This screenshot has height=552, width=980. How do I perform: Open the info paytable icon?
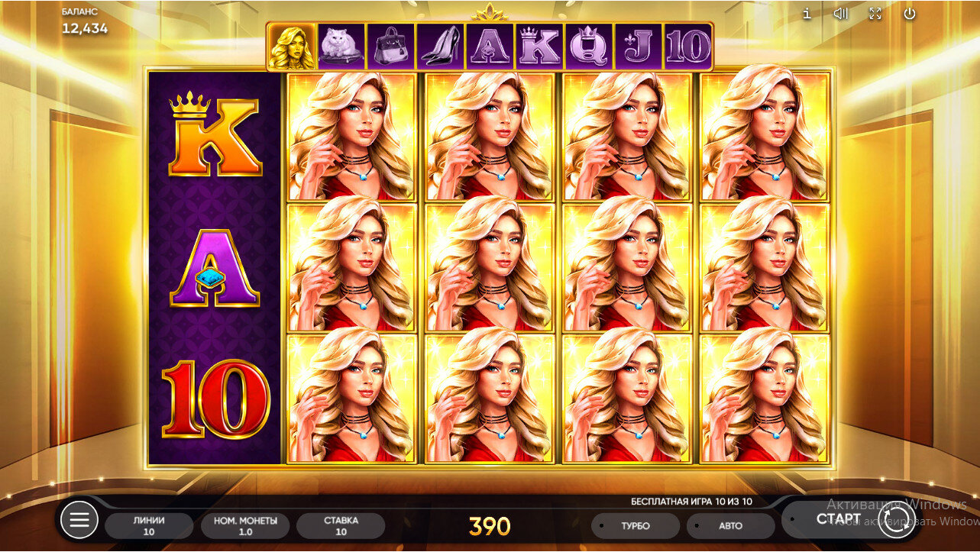(x=807, y=14)
